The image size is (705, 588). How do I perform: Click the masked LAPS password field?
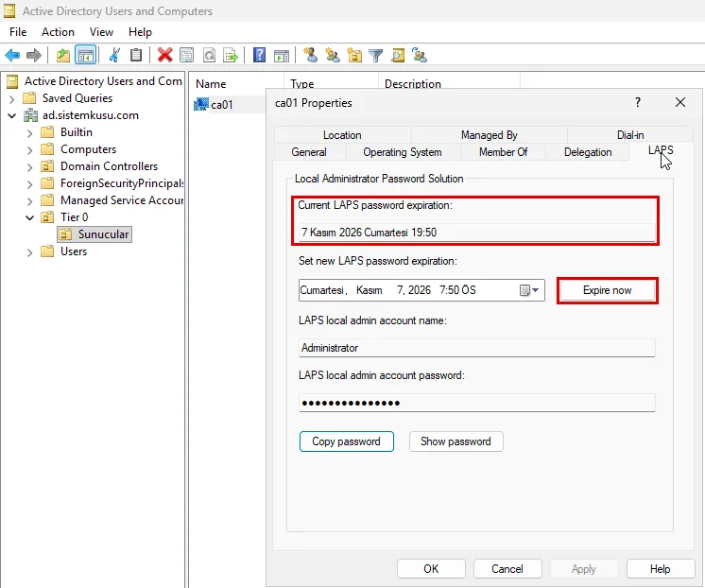(476, 403)
